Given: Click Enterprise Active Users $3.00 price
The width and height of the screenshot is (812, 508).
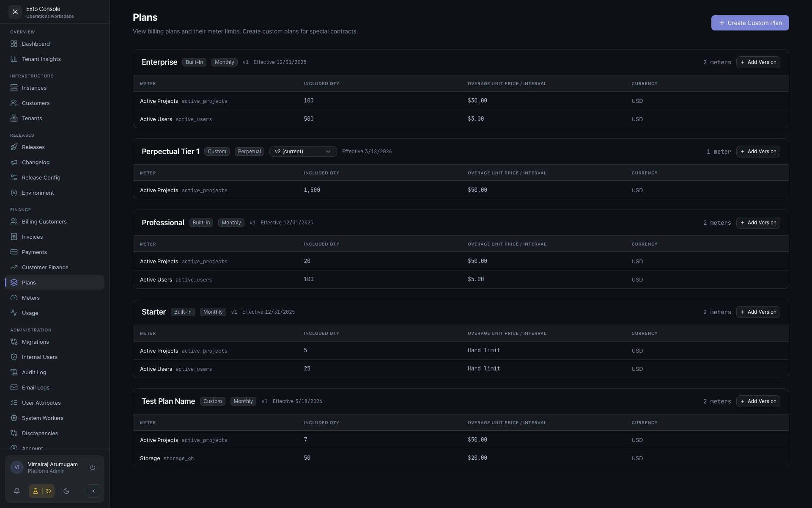Looking at the screenshot, I should (476, 119).
